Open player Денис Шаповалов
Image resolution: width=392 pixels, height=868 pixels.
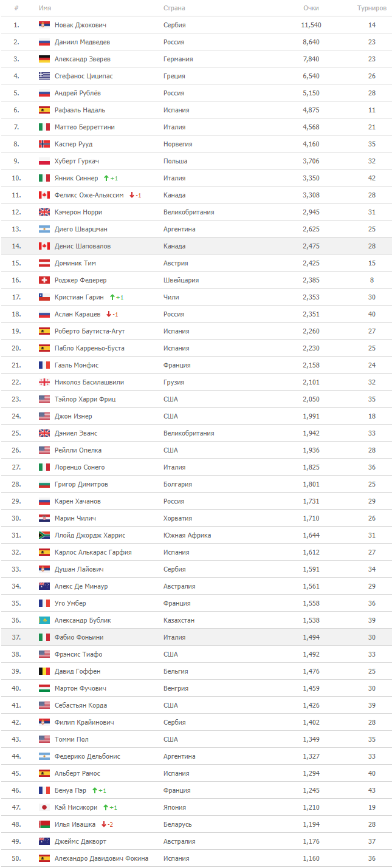coord(83,246)
